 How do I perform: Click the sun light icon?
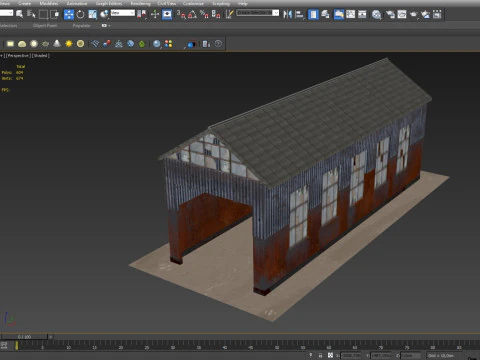[69, 44]
